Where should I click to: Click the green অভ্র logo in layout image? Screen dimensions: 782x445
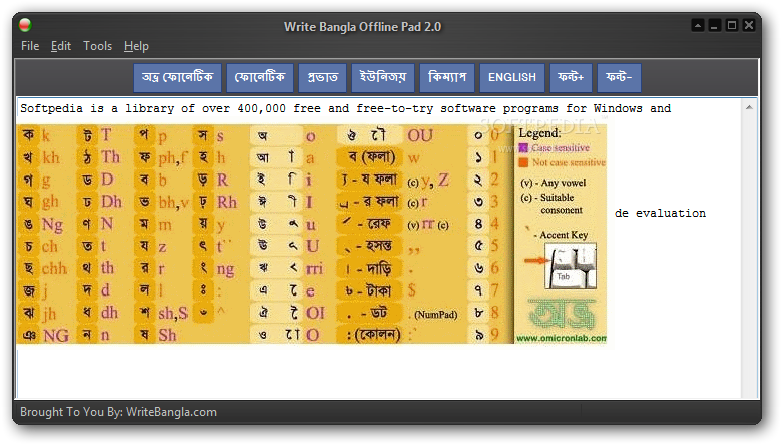pos(562,314)
